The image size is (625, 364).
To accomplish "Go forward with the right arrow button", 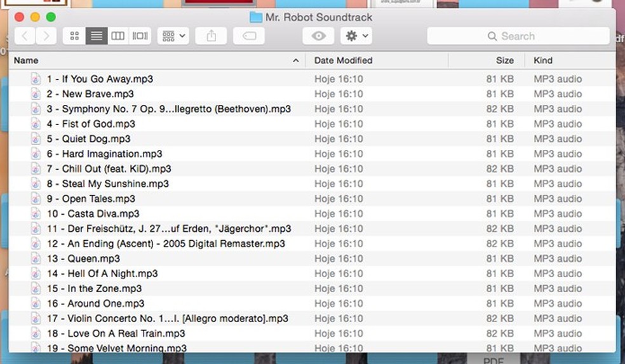I will [46, 36].
